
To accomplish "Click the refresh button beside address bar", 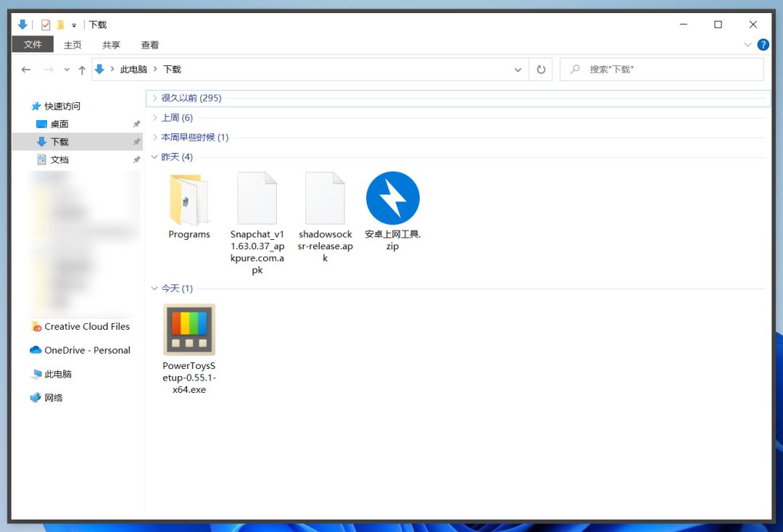I will click(x=541, y=70).
